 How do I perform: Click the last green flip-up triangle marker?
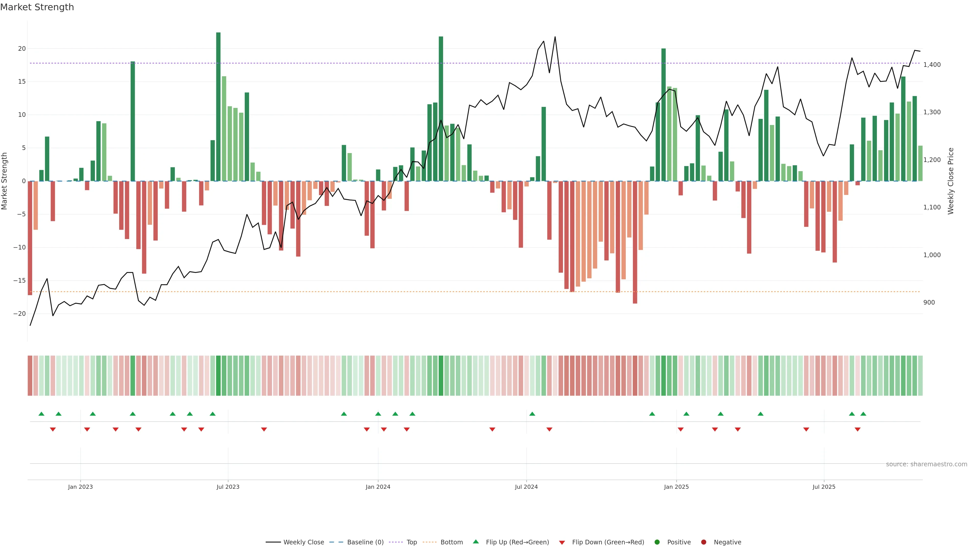pyautogui.click(x=863, y=414)
